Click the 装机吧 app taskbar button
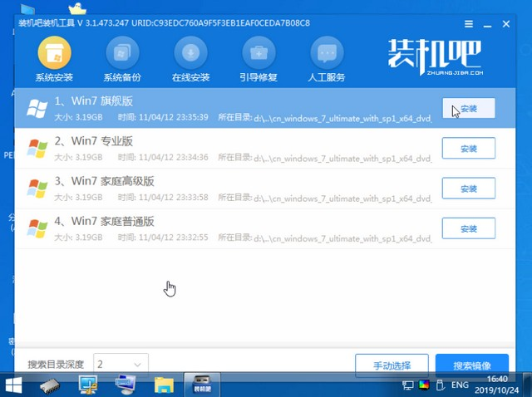 pyautogui.click(x=202, y=385)
